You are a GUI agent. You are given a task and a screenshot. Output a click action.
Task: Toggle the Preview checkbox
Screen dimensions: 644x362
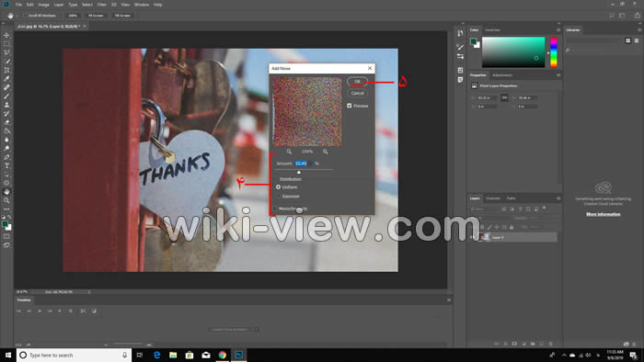tap(350, 106)
